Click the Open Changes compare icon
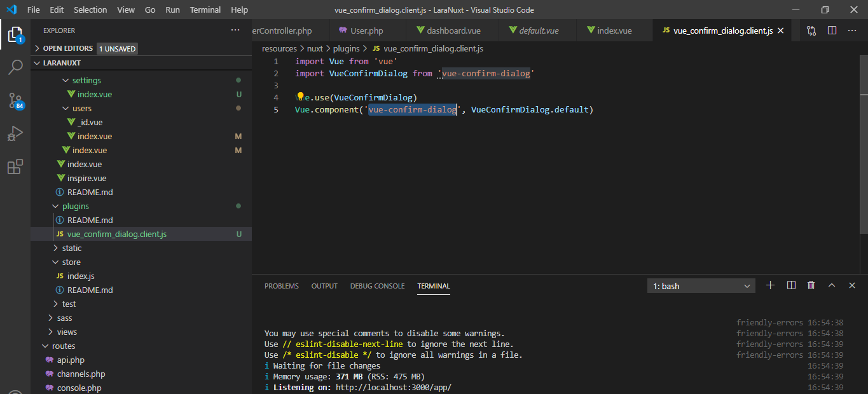868x394 pixels. click(x=811, y=31)
